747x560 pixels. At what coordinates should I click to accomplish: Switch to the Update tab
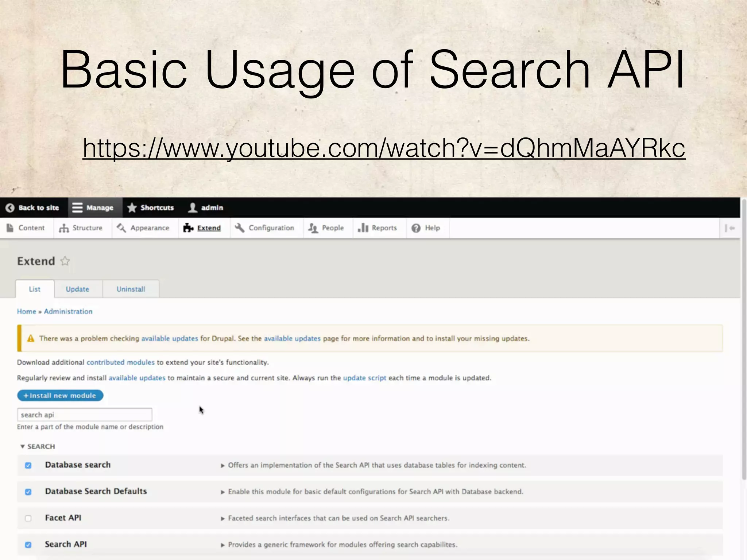click(x=78, y=289)
